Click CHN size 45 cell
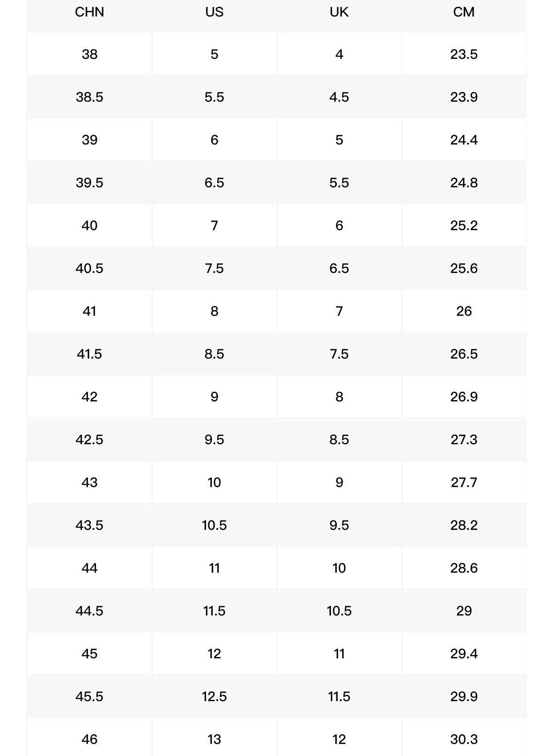 [x=90, y=653]
